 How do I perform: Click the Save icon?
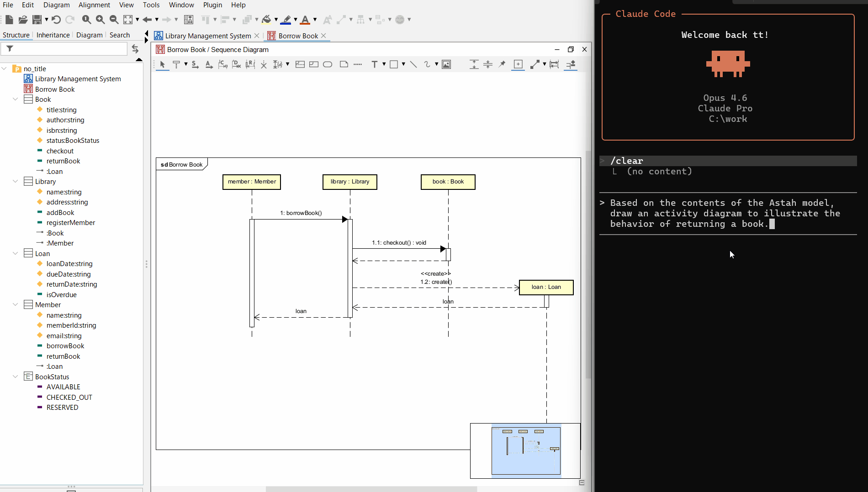(37, 19)
